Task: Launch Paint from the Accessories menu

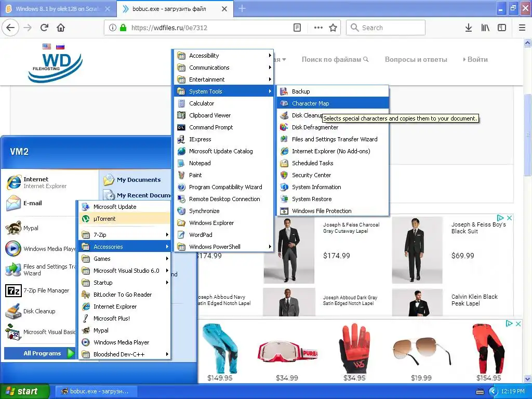Action: coord(224,175)
